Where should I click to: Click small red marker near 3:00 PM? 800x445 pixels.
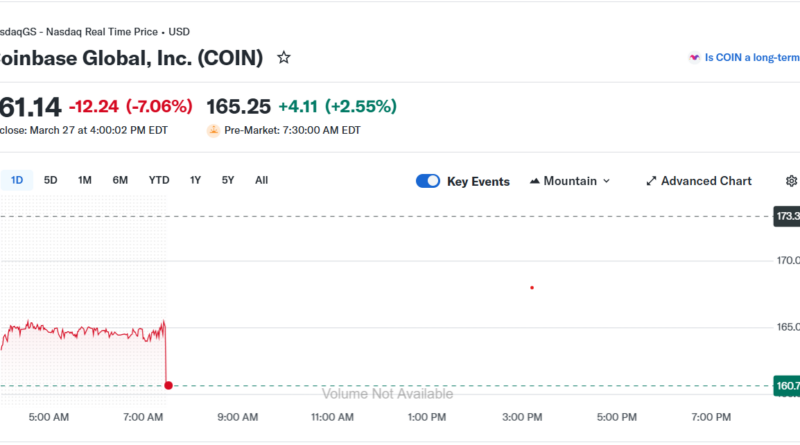pos(532,288)
